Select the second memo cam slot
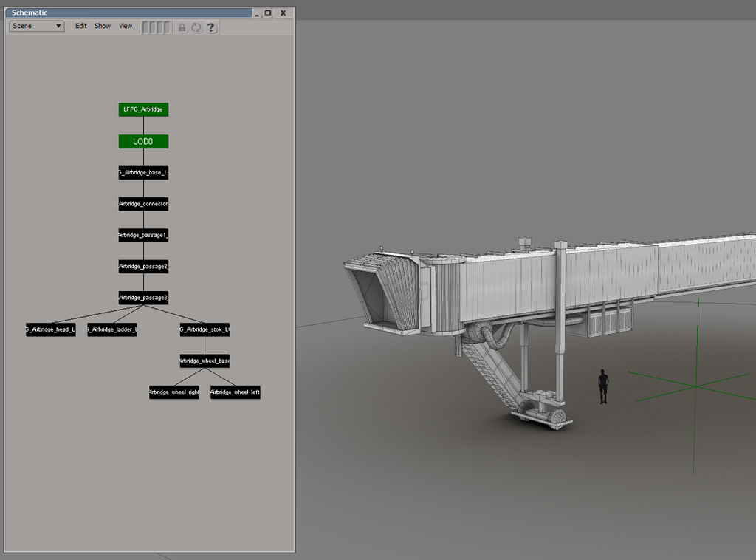 point(153,27)
